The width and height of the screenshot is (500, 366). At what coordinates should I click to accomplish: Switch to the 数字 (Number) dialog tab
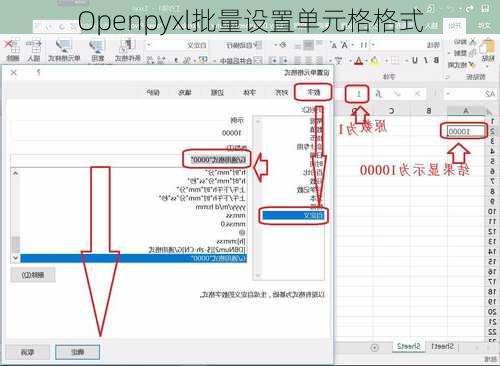tap(313, 92)
